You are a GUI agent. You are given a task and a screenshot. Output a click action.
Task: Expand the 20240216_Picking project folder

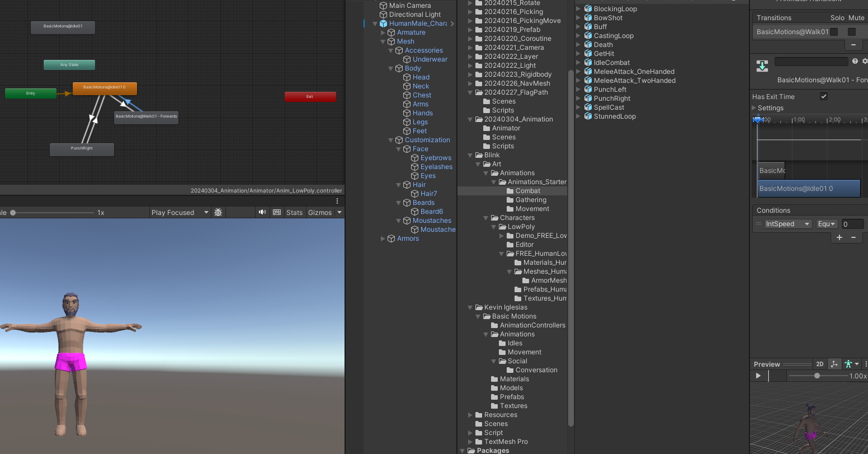470,12
